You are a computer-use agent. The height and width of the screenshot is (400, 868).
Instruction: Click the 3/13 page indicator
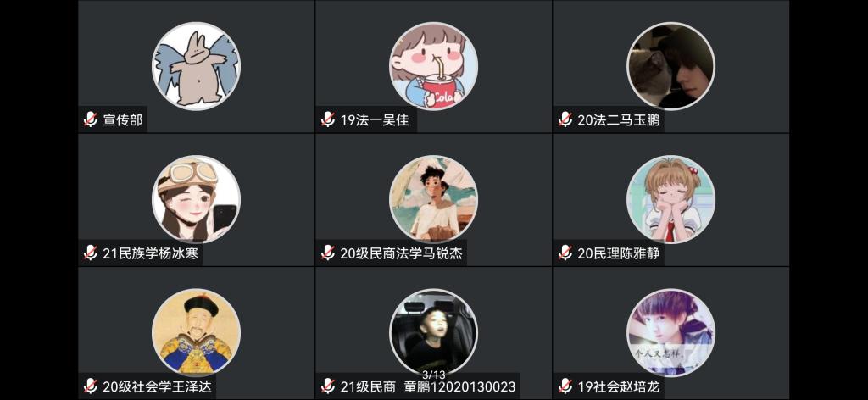[x=433, y=375]
